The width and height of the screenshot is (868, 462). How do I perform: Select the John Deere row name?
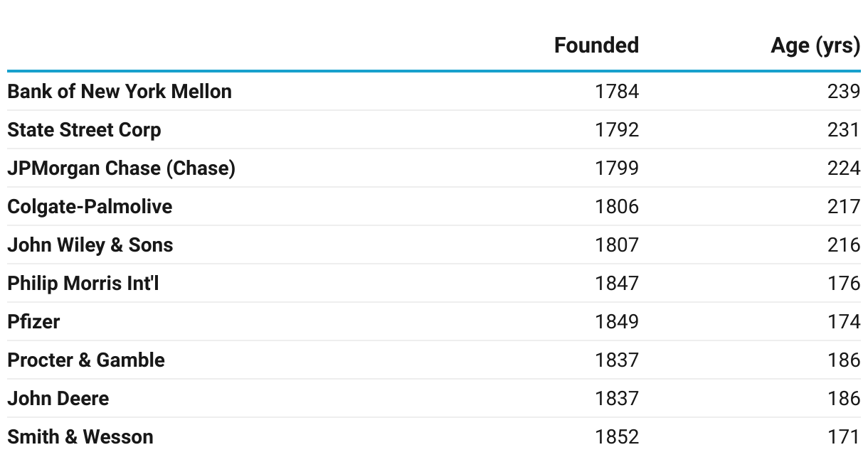click(x=58, y=399)
